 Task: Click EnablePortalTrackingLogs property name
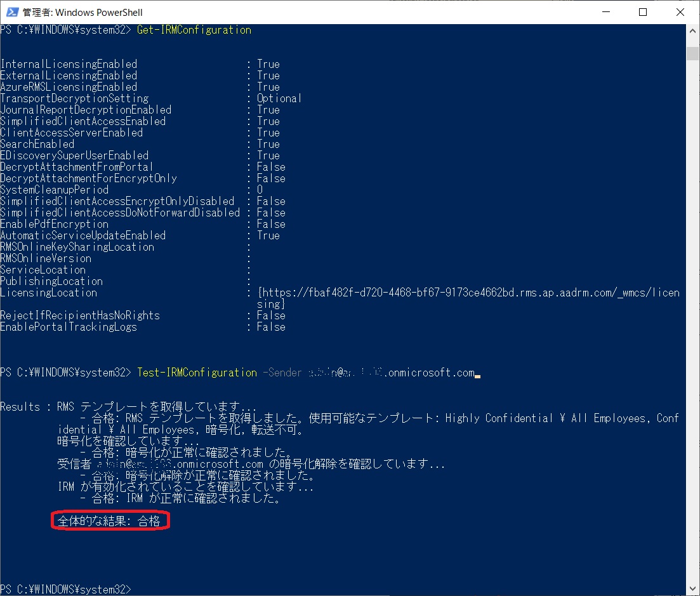[69, 327]
